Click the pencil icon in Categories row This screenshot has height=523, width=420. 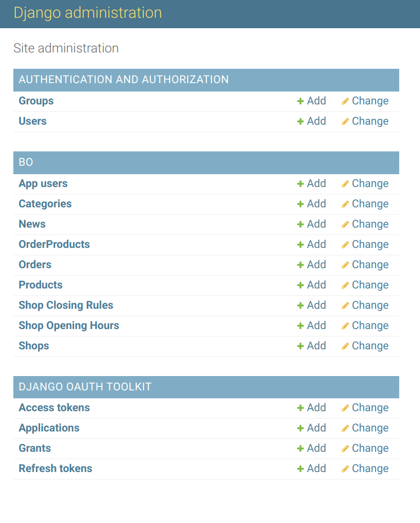(345, 204)
